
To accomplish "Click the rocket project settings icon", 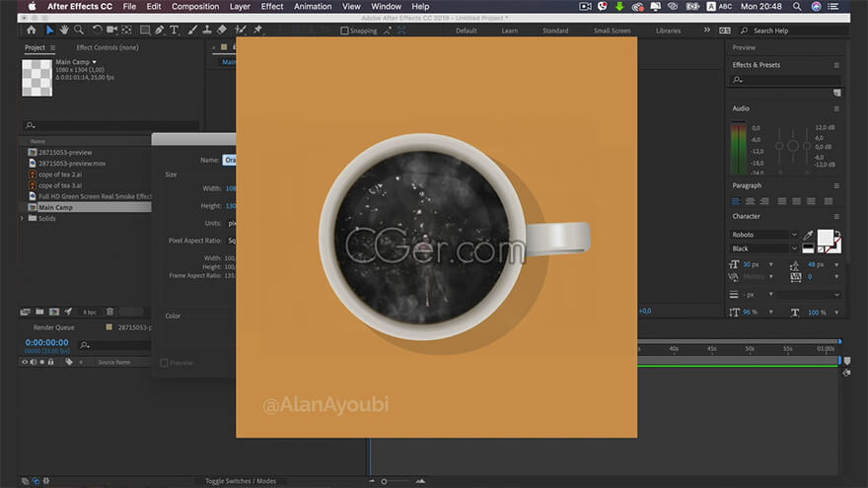I will pos(69,313).
